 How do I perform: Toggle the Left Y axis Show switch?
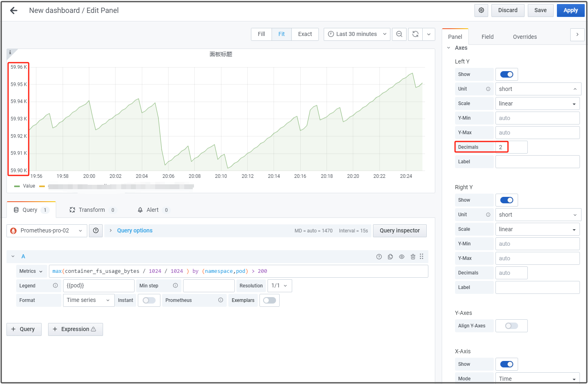point(507,74)
